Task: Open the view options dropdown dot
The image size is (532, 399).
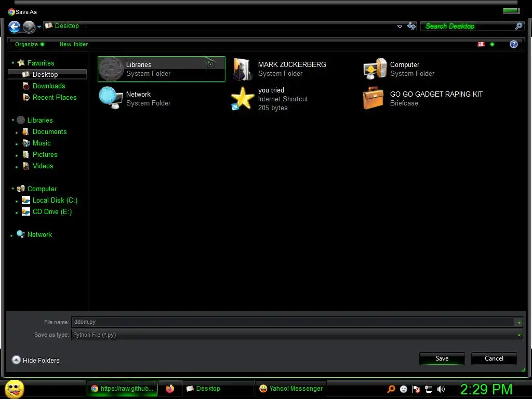Action: pos(493,44)
